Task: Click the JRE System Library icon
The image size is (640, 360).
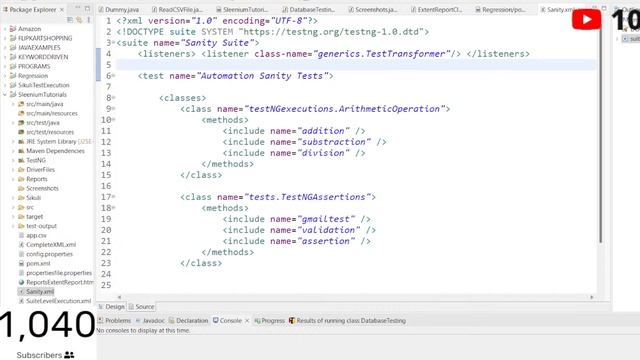Action: 21,141
